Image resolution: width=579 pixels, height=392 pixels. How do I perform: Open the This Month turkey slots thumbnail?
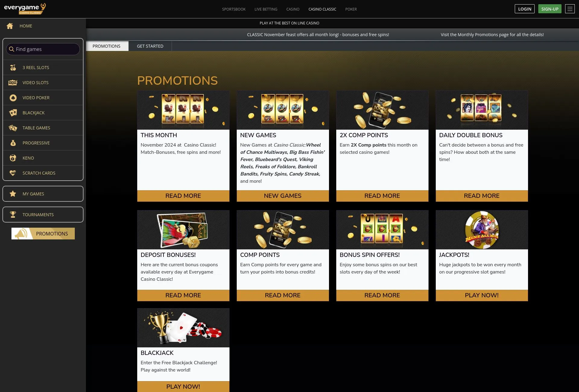pos(183,110)
